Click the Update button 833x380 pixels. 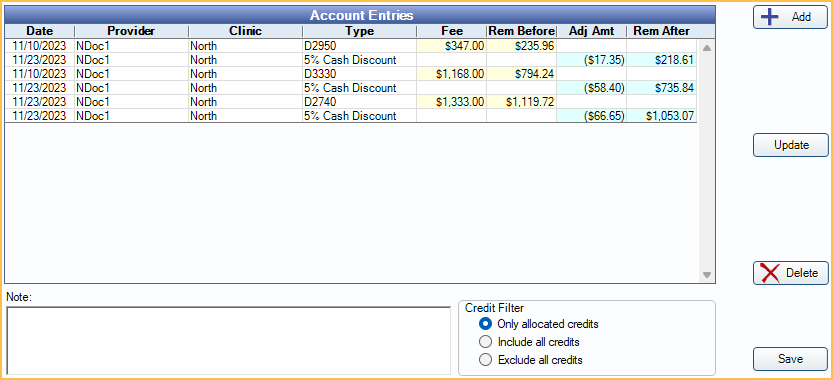coord(790,145)
